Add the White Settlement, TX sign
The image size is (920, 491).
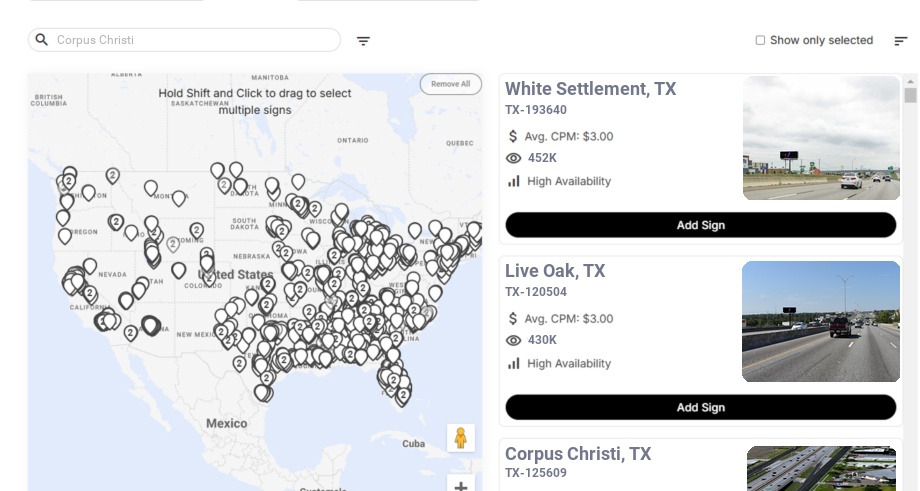pyautogui.click(x=700, y=225)
